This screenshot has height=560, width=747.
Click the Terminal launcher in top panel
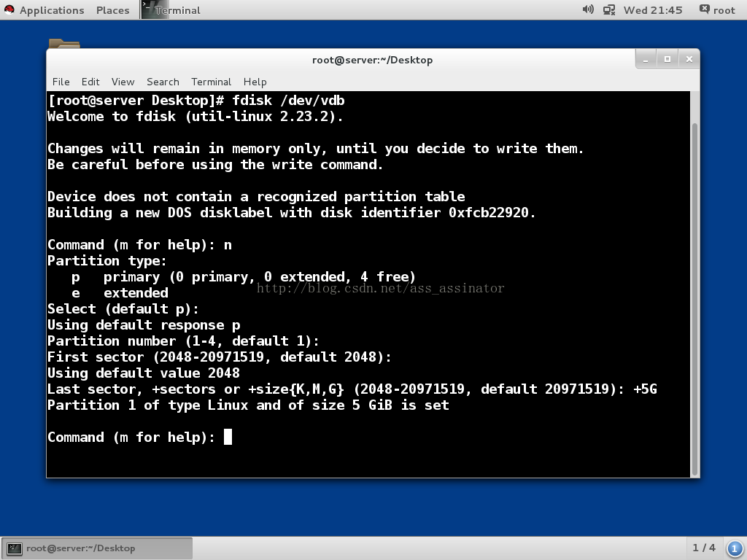(x=171, y=10)
